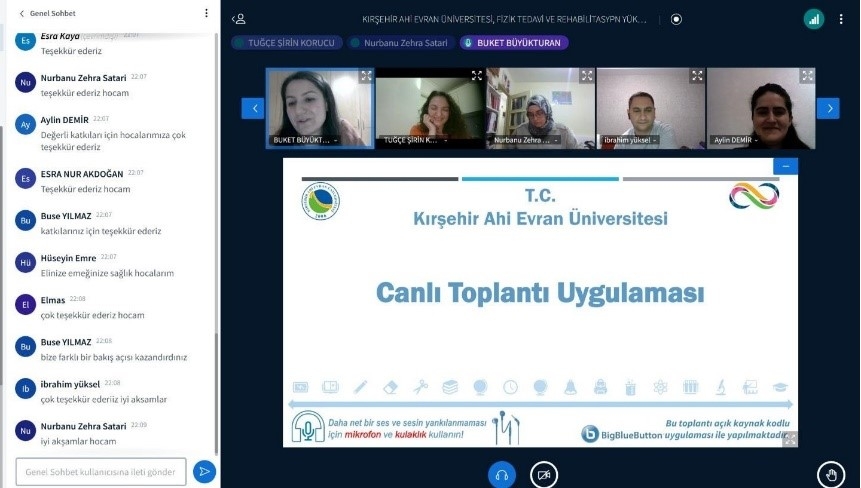Click message 'çok teşekkür ederiz iyi aksamlar'

[x=104, y=399]
